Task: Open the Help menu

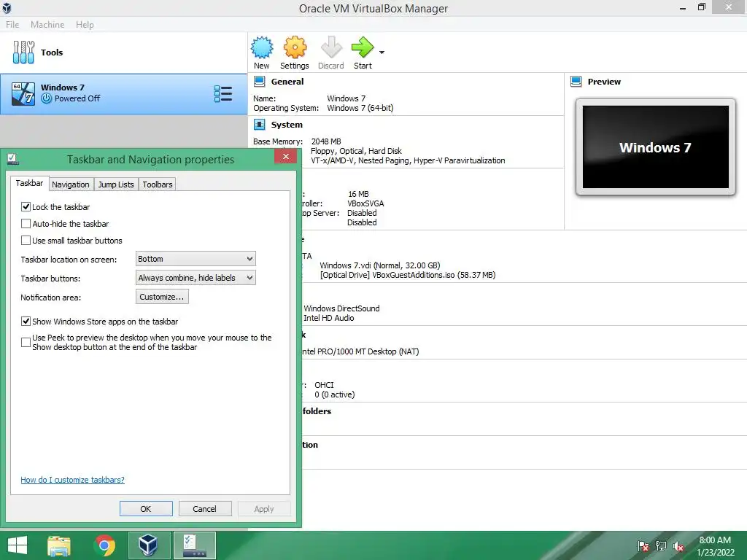Action: click(x=85, y=24)
